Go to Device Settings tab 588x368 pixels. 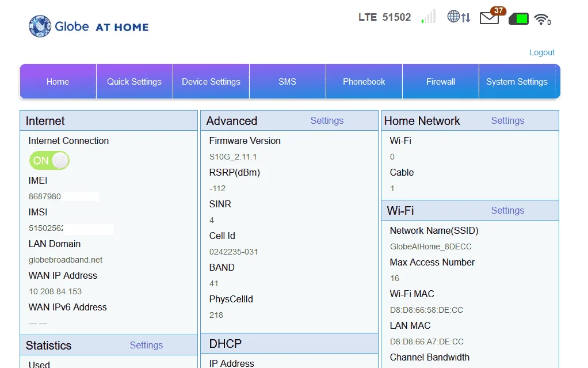211,81
